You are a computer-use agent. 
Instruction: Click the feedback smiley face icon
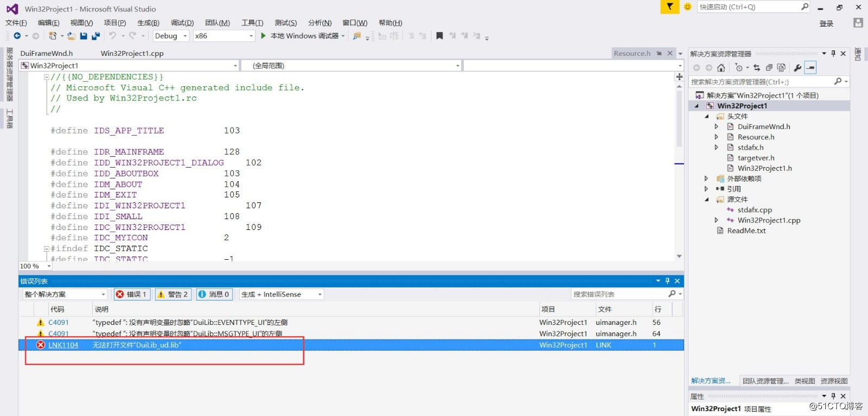click(x=688, y=7)
